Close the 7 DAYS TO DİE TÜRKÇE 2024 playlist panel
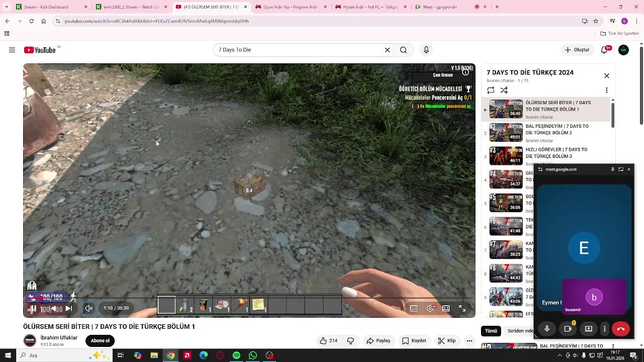The image size is (644, 362). click(607, 75)
